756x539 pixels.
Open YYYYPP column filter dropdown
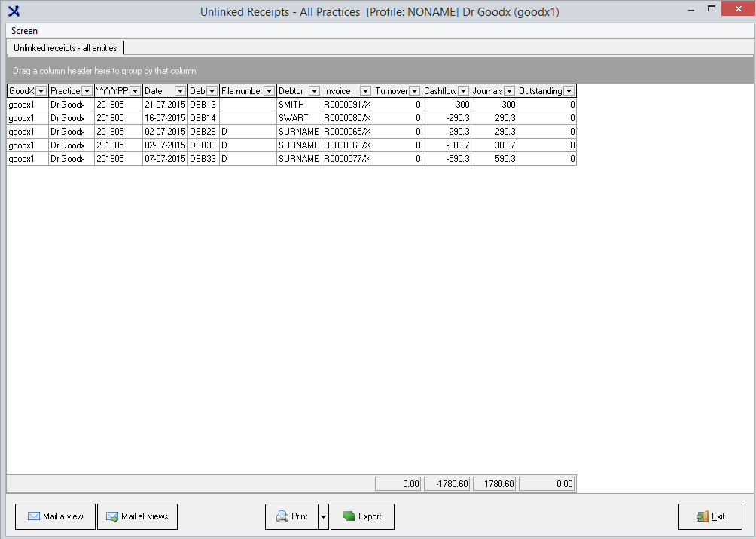[x=135, y=90]
